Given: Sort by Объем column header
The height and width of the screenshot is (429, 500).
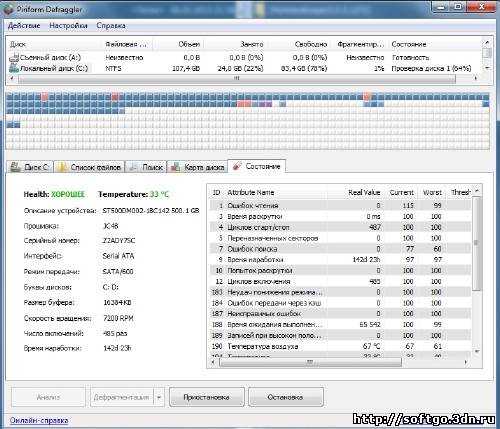Looking at the screenshot, I should [x=177, y=44].
